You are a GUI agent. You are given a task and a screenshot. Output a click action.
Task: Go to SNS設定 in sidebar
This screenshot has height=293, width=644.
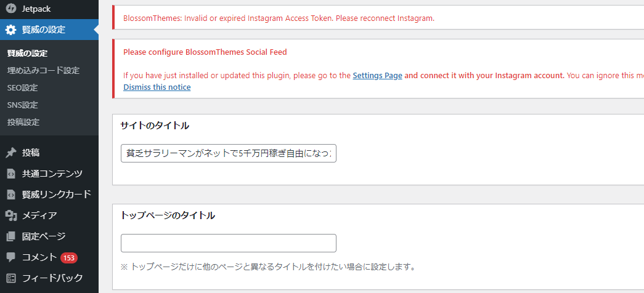point(22,105)
